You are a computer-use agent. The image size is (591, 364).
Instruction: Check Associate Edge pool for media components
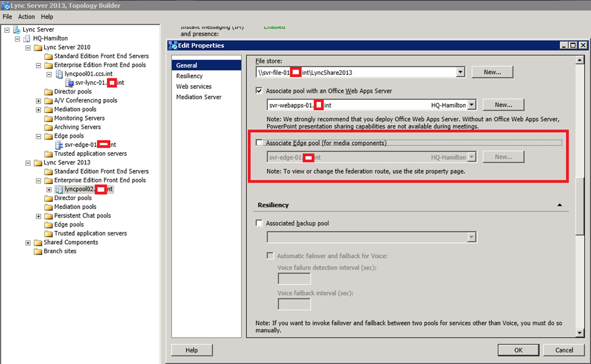tap(259, 142)
